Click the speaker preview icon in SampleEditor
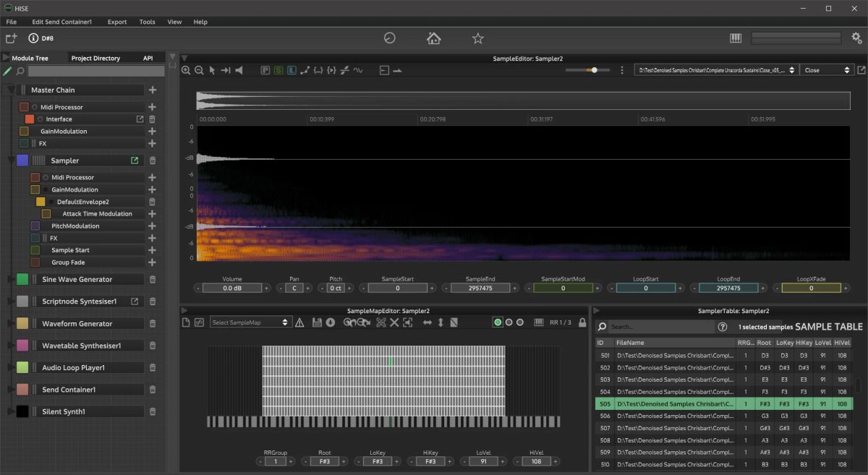The width and height of the screenshot is (868, 475). [239, 70]
